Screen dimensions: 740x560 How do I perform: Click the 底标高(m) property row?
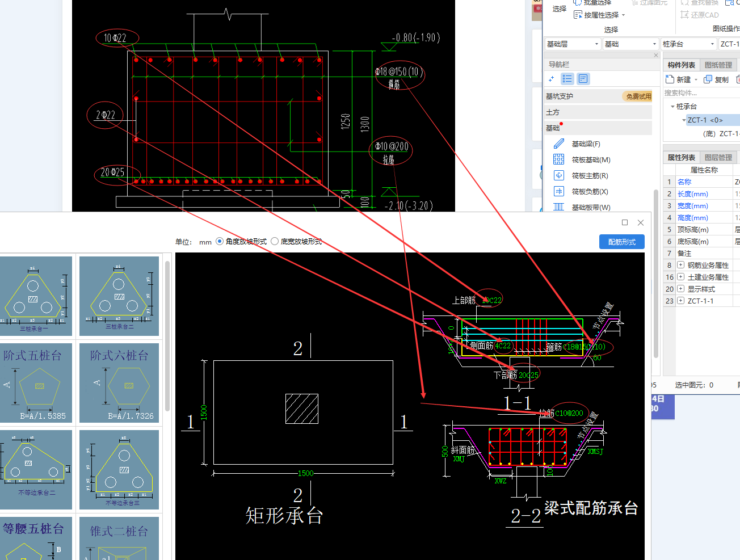(x=701, y=241)
